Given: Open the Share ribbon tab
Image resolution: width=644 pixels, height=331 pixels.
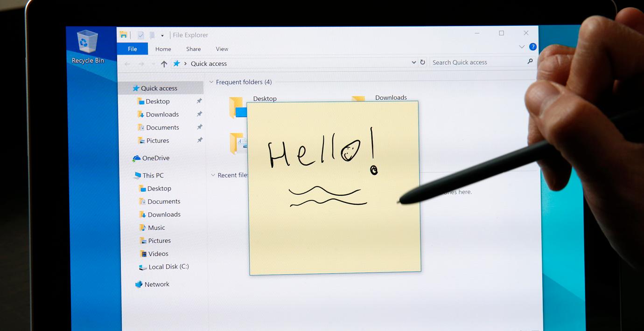Looking at the screenshot, I should (193, 49).
